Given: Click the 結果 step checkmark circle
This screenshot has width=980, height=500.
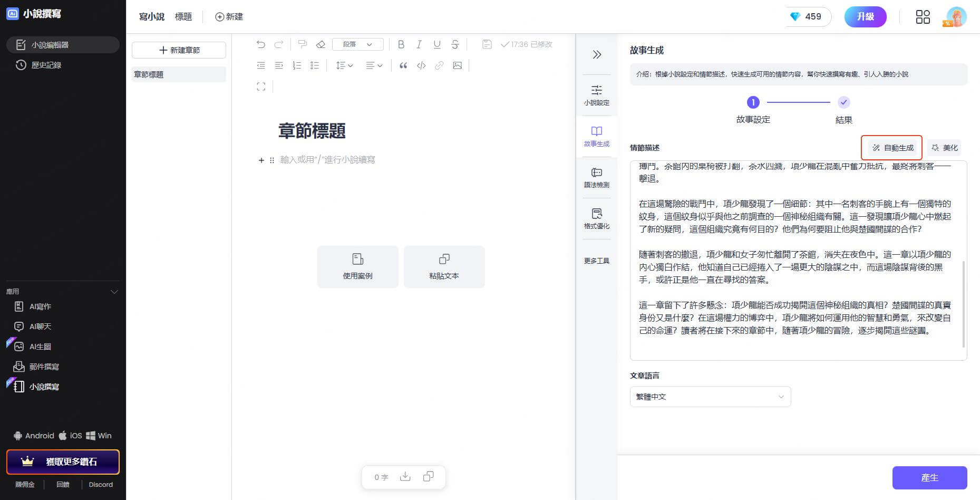Looking at the screenshot, I should (843, 102).
